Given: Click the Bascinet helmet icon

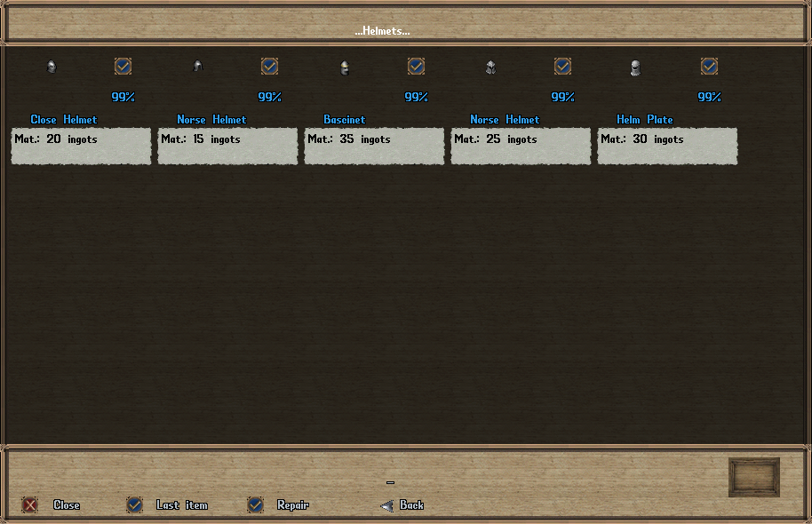Looking at the screenshot, I should click(345, 67).
